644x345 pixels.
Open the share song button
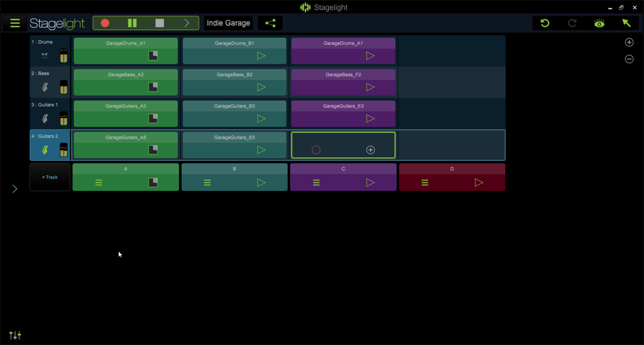(270, 23)
